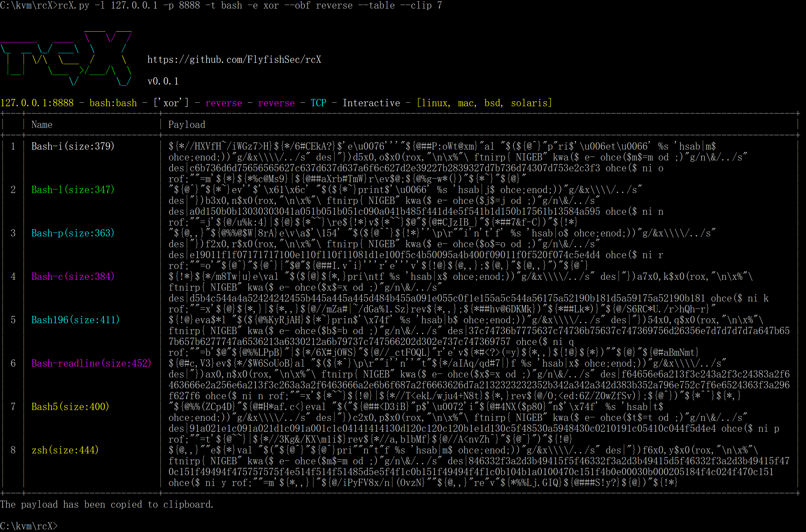Click the clipboard copied message line

coord(107,504)
